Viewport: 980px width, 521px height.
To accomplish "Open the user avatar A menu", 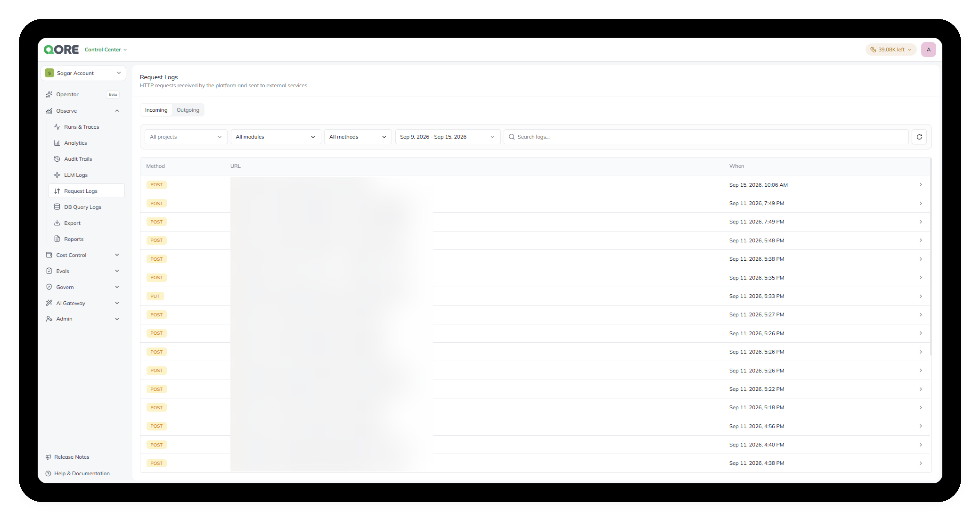I will point(929,50).
